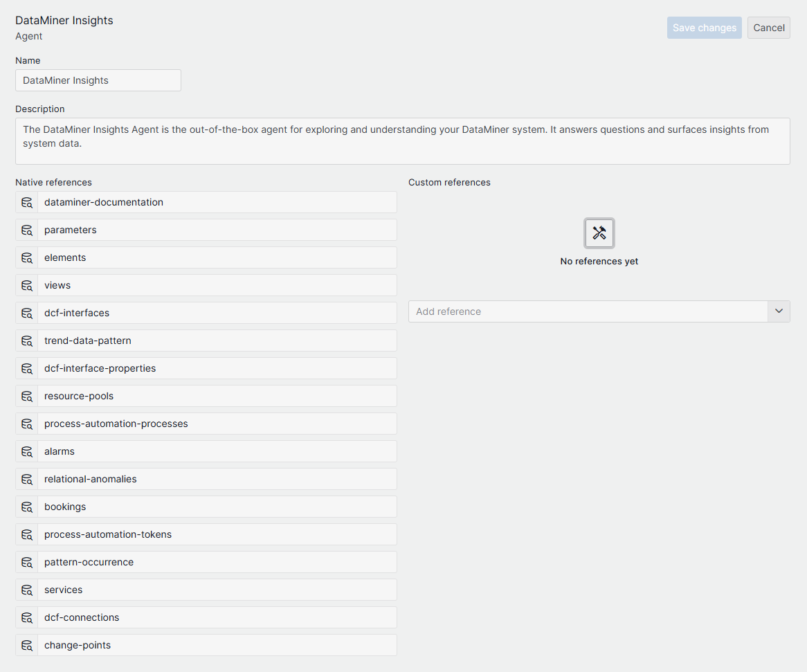The height and width of the screenshot is (672, 807).
Task: Click the database icon beside dataminer-documentation
Action: click(27, 202)
